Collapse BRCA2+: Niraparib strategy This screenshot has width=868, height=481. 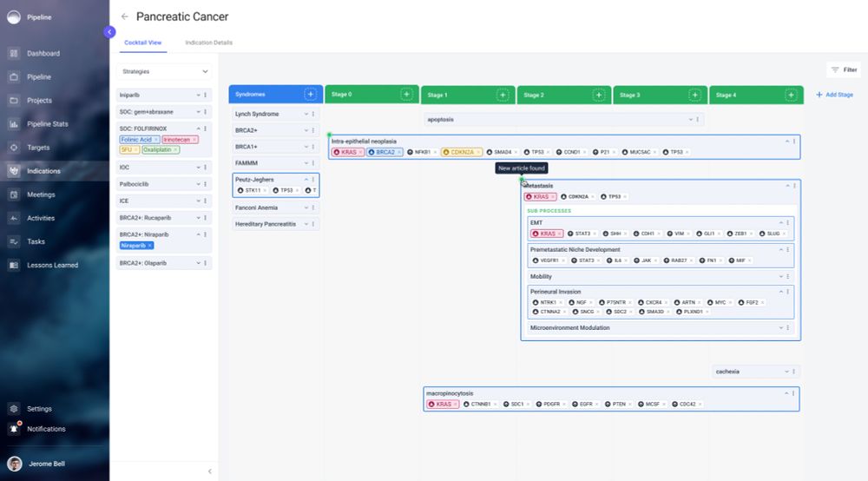198,234
